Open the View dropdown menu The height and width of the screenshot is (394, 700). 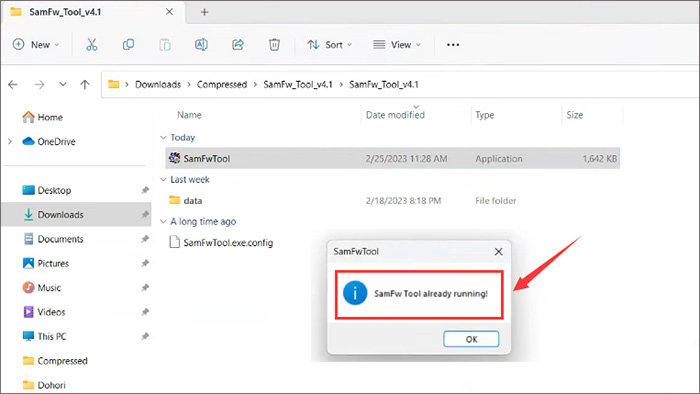[397, 45]
